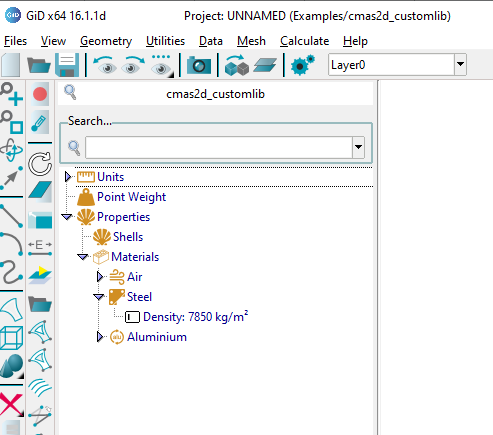Open the Calculate menu

point(304,41)
